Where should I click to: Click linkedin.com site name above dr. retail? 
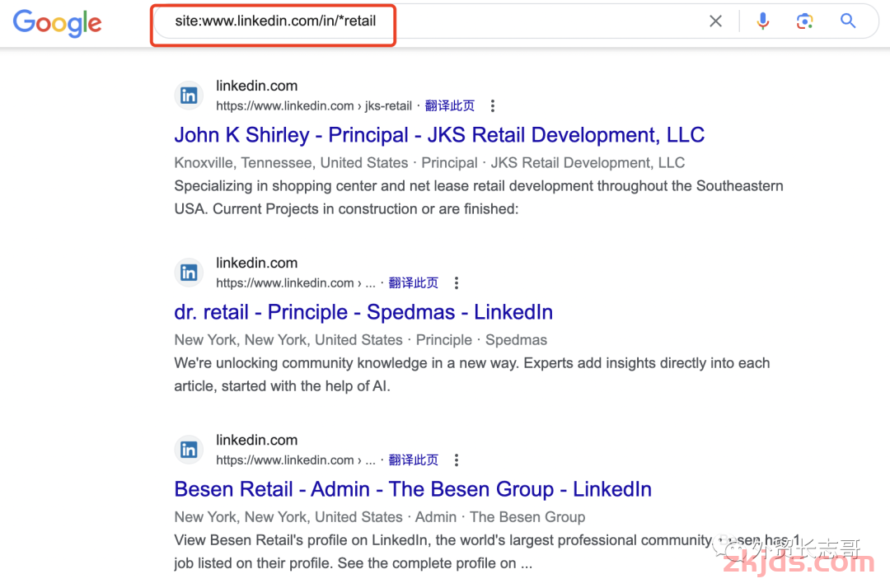coord(256,263)
